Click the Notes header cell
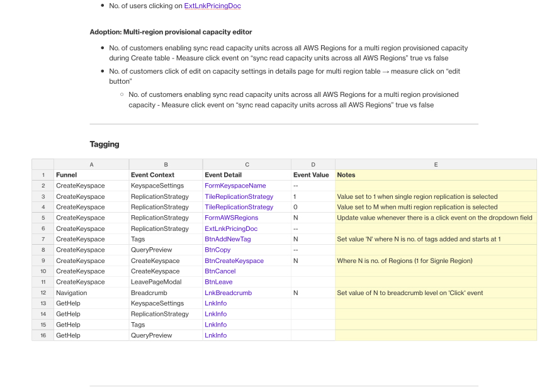 pyautogui.click(x=348, y=175)
